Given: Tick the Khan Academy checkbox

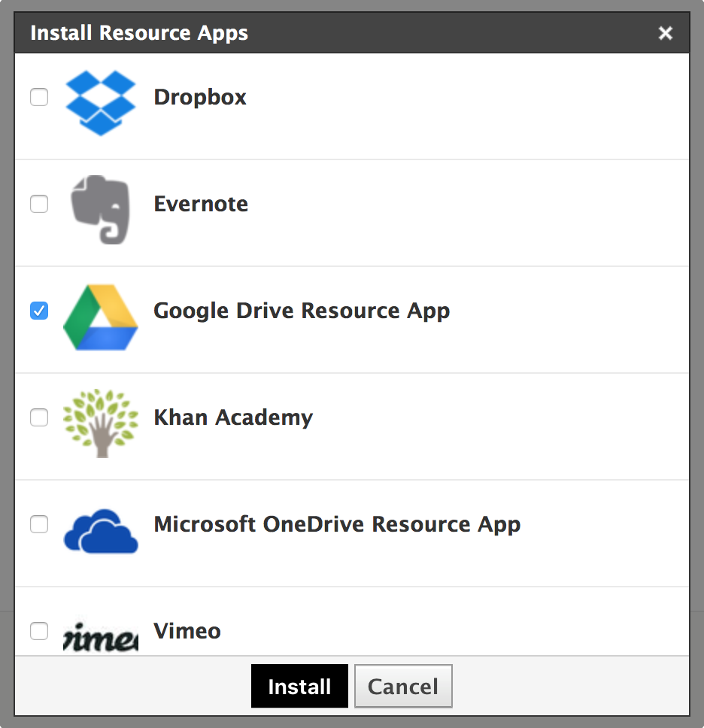Looking at the screenshot, I should click(x=39, y=417).
